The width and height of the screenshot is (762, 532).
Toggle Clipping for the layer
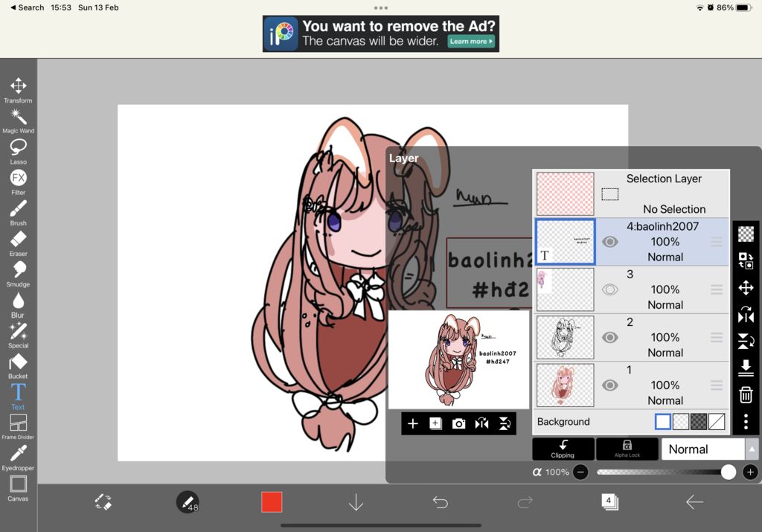click(x=563, y=449)
